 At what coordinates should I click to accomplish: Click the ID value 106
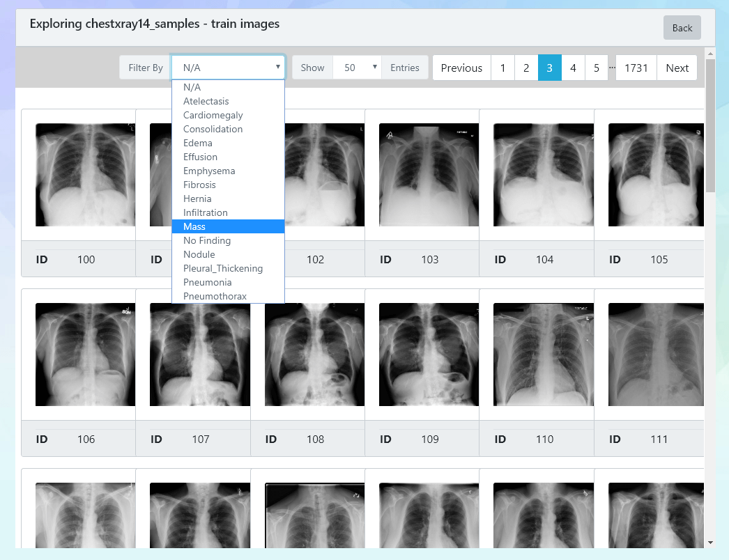point(86,440)
